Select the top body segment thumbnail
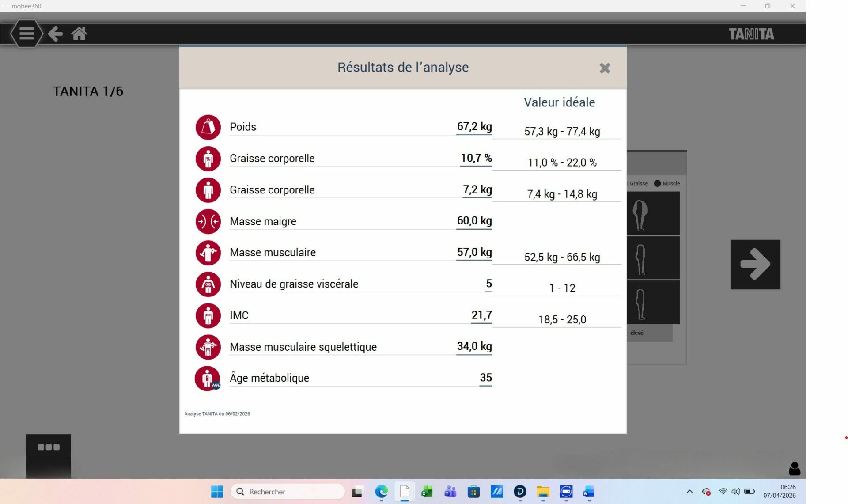Viewport: 848px width, 504px height. point(653,213)
